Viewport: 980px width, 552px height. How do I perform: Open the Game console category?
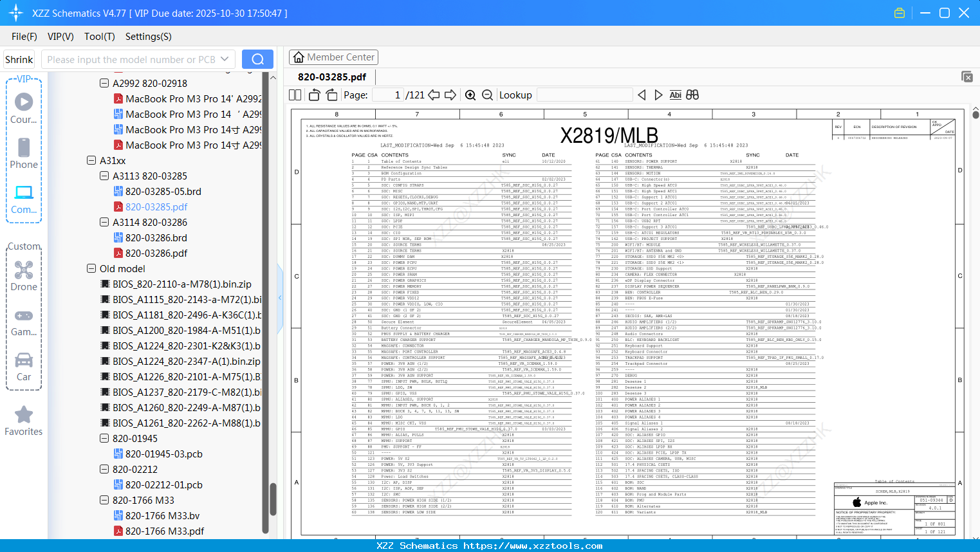pos(24,322)
